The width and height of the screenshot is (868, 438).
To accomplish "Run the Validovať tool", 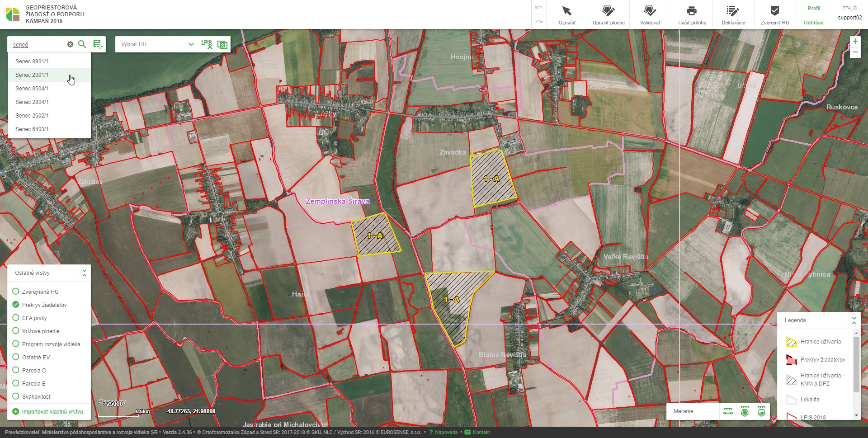I will tap(650, 15).
